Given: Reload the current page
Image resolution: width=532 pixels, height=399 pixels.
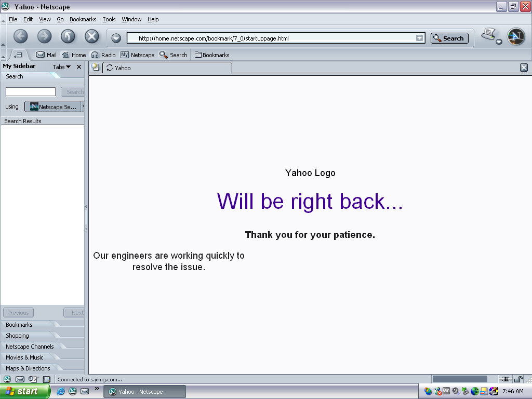Looking at the screenshot, I should [68, 36].
